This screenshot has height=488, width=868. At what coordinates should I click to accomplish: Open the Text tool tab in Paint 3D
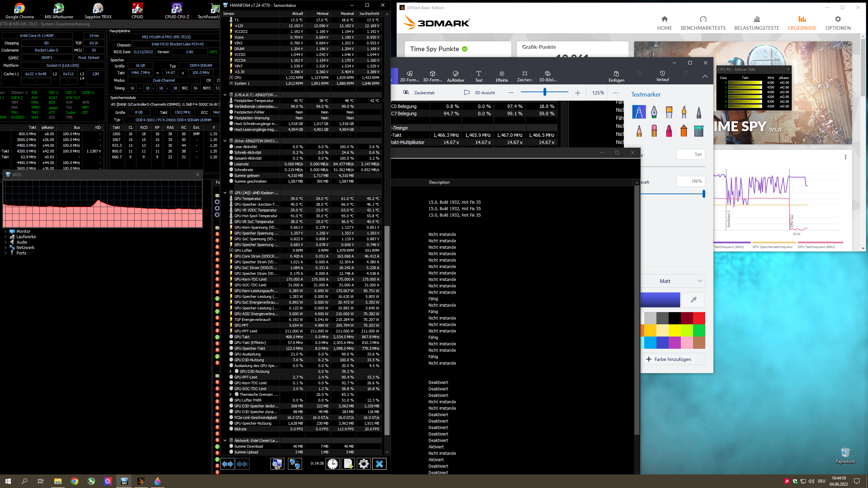[479, 76]
